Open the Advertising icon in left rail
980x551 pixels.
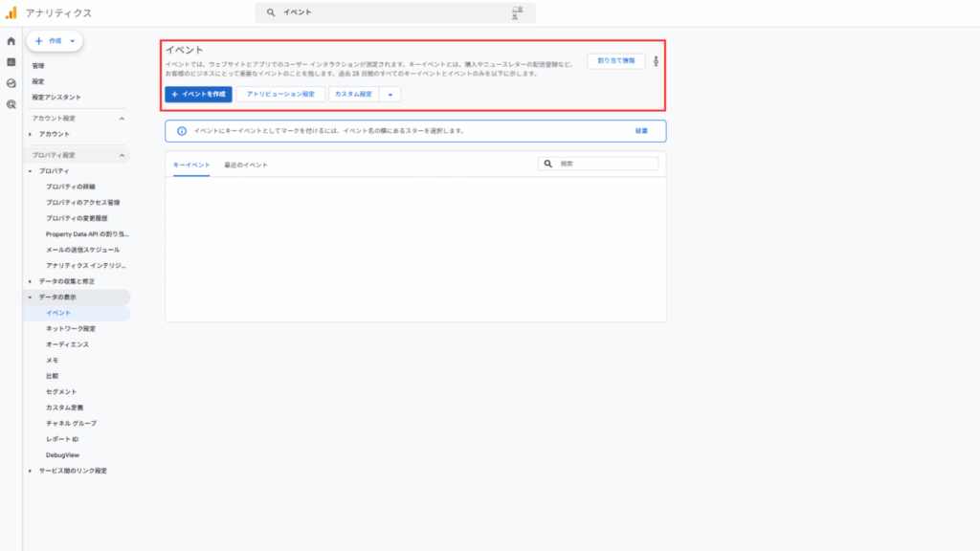(x=11, y=104)
